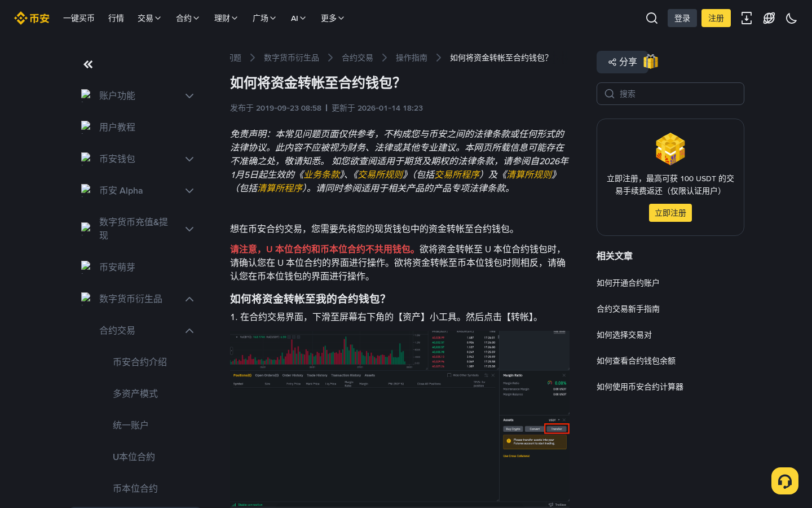
Task: Select the 账户功能 sidebar icon
Action: click(86, 95)
